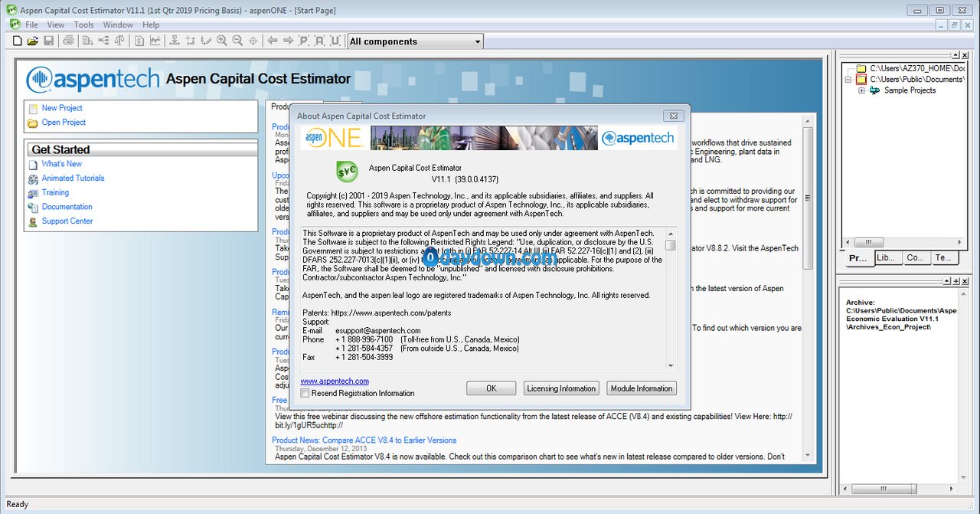Open the Documentation link
The height and width of the screenshot is (514, 980).
pos(67,207)
